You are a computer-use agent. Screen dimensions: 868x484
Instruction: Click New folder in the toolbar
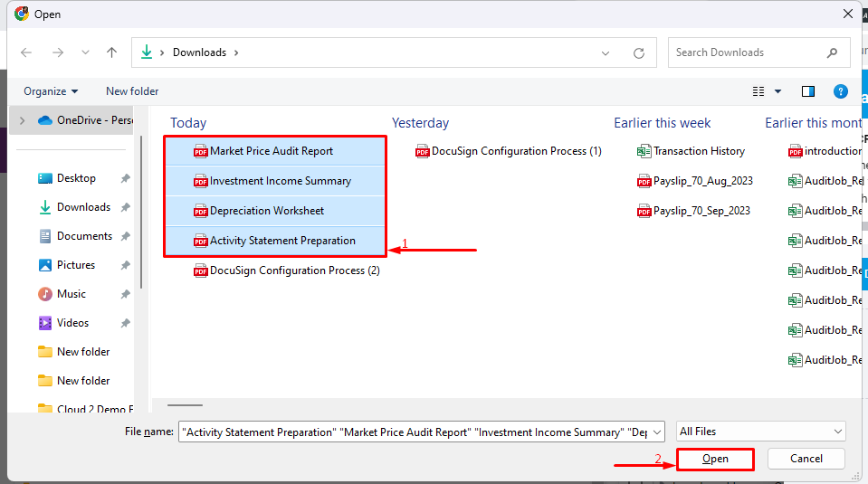point(132,91)
